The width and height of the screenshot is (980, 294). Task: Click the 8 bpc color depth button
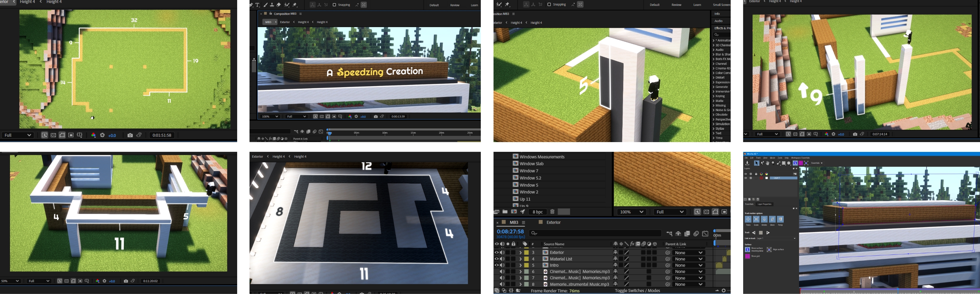(538, 212)
